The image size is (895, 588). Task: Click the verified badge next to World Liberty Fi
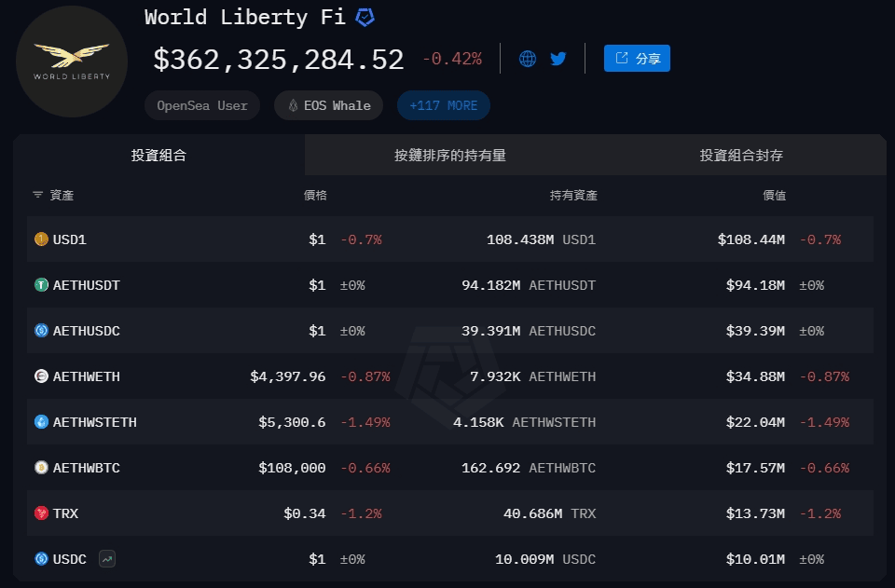coord(365,18)
